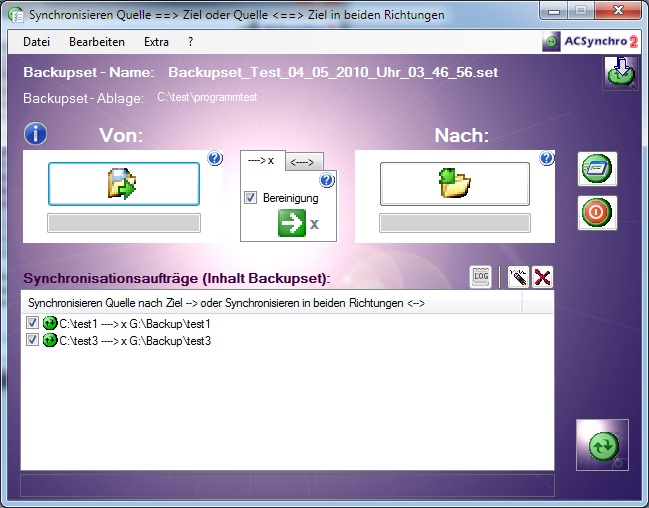Click the ACSynchro 2 logo
The height and width of the screenshot is (508, 649).
(590, 42)
